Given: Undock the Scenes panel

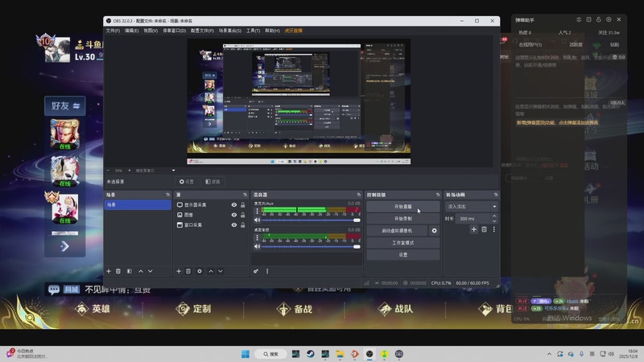Looking at the screenshot, I should (167, 195).
